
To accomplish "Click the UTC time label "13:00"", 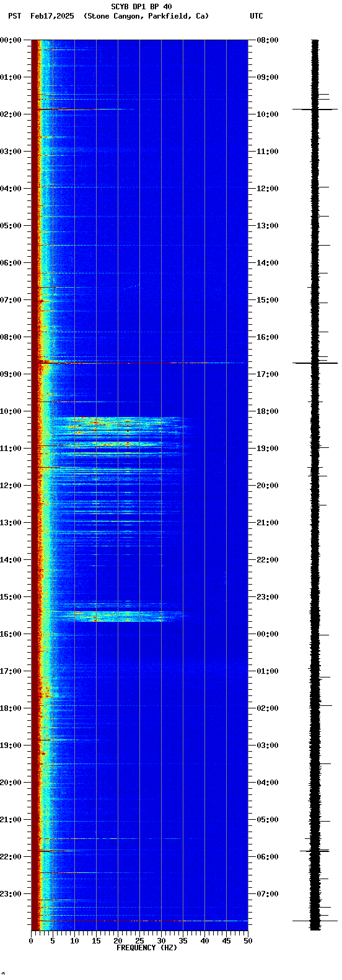I will coord(268,226).
